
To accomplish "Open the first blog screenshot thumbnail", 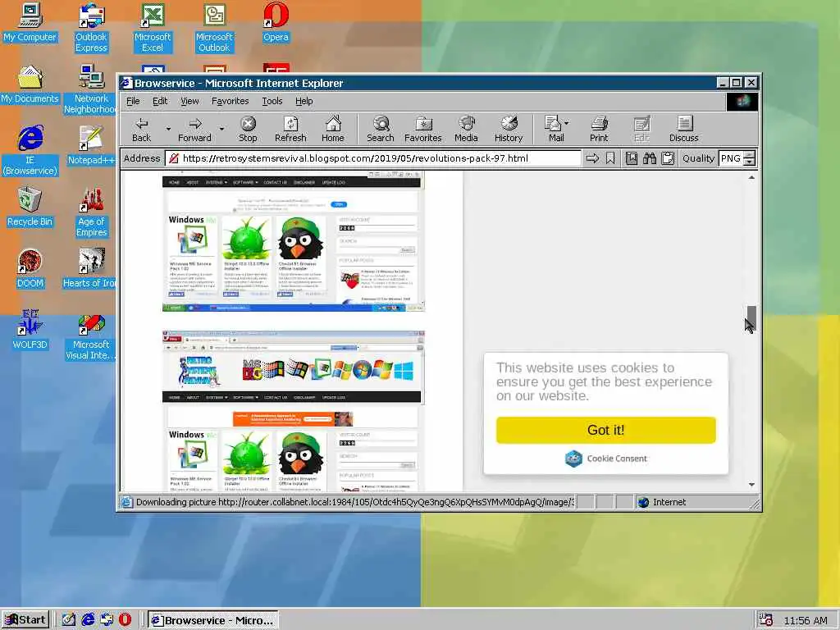I will coord(293,242).
